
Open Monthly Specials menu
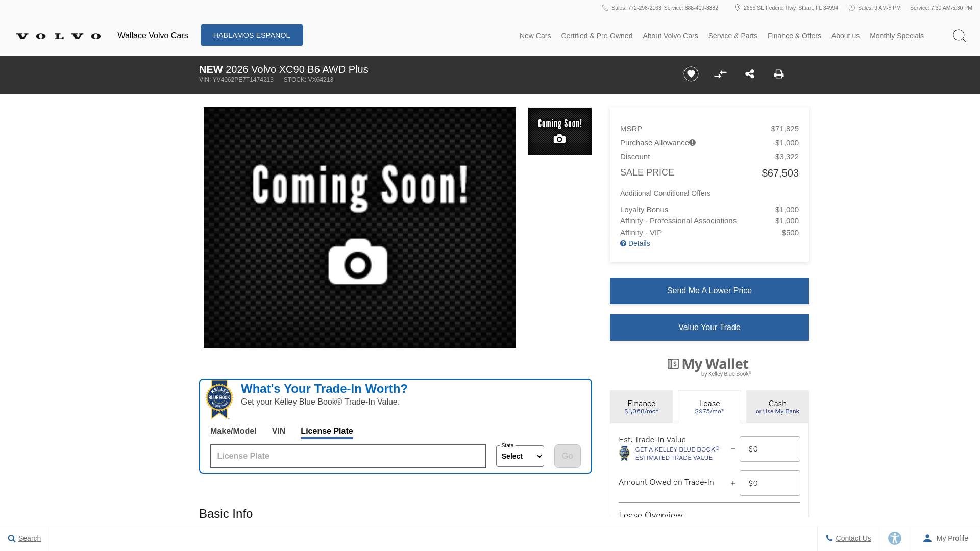pyautogui.click(x=896, y=36)
